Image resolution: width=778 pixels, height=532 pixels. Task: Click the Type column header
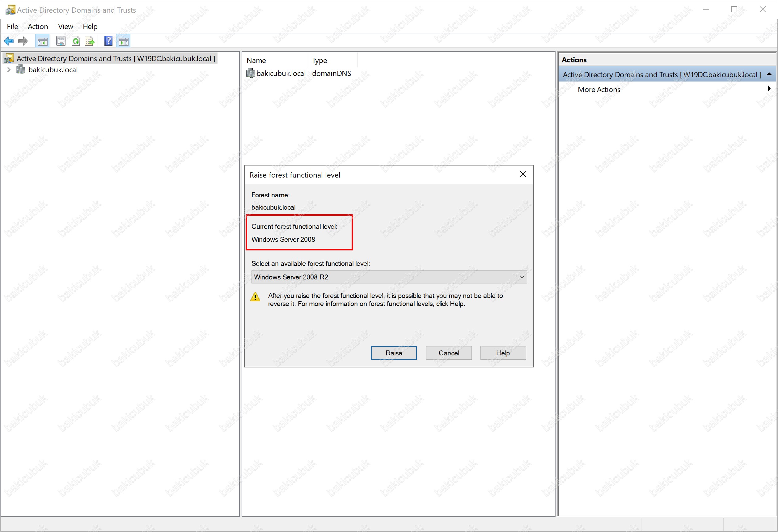click(333, 60)
